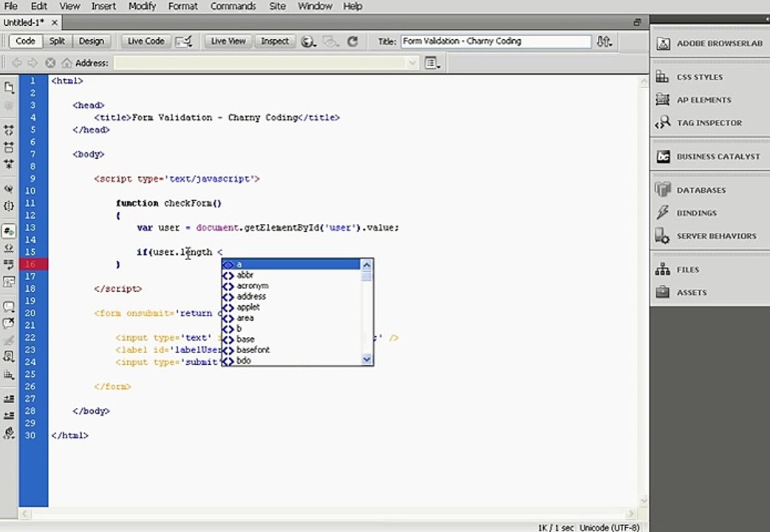The image size is (770, 532).
Task: Click the Expand All icon
Action: click(x=9, y=163)
